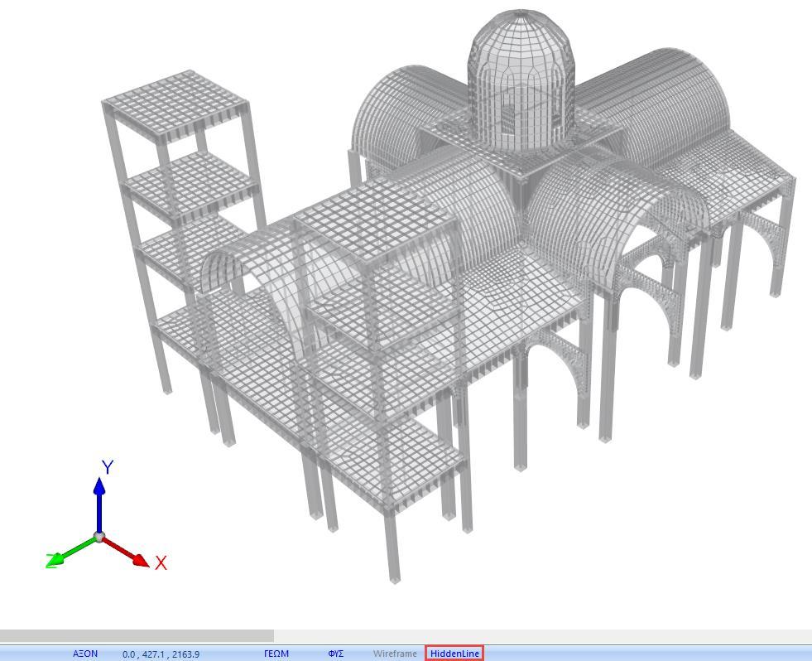The image size is (812, 661).
Task: Toggle the ΑΞΟΝ mode in status bar
Action: pyautogui.click(x=85, y=654)
